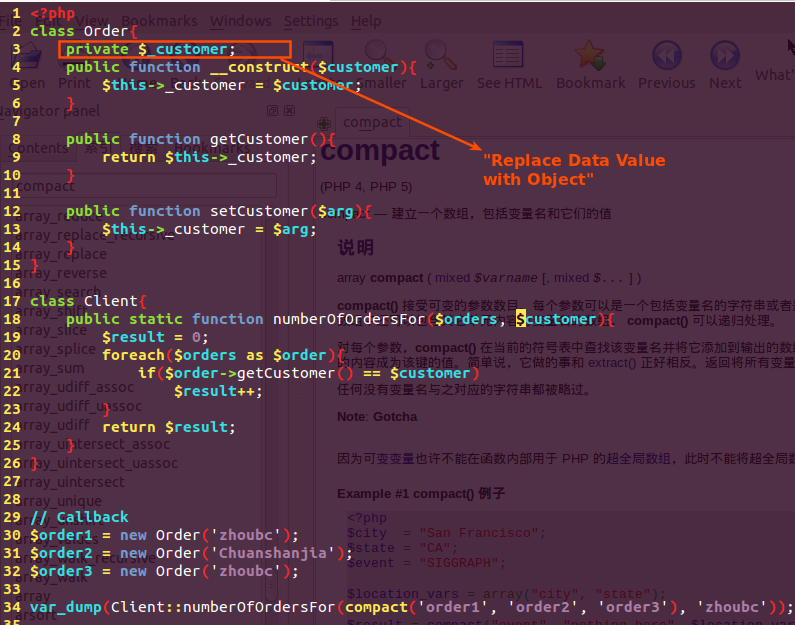Click the index search field containing compact
795x625 pixels.
point(140,186)
